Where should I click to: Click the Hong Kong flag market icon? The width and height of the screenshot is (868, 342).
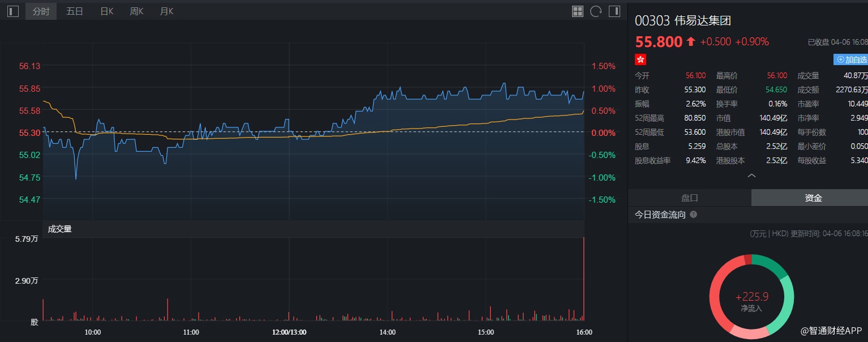click(x=641, y=59)
